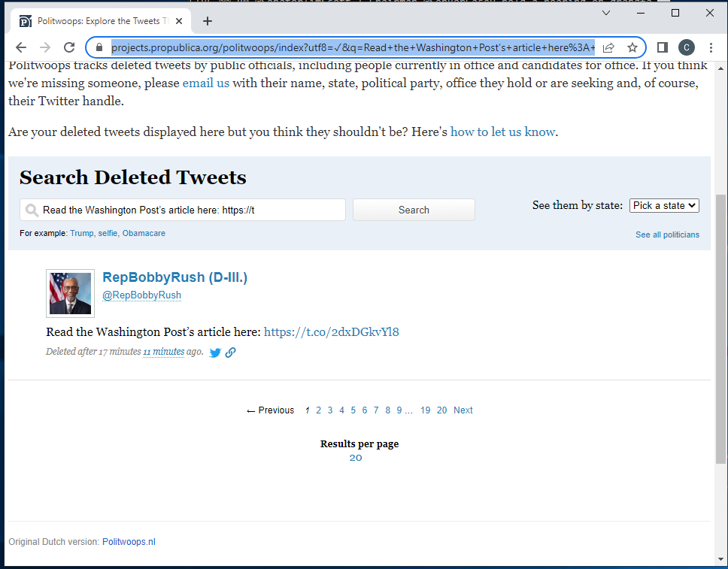Image resolution: width=728 pixels, height=569 pixels.
Task: Copy tweet permalink via chain-link icon
Action: (x=230, y=353)
